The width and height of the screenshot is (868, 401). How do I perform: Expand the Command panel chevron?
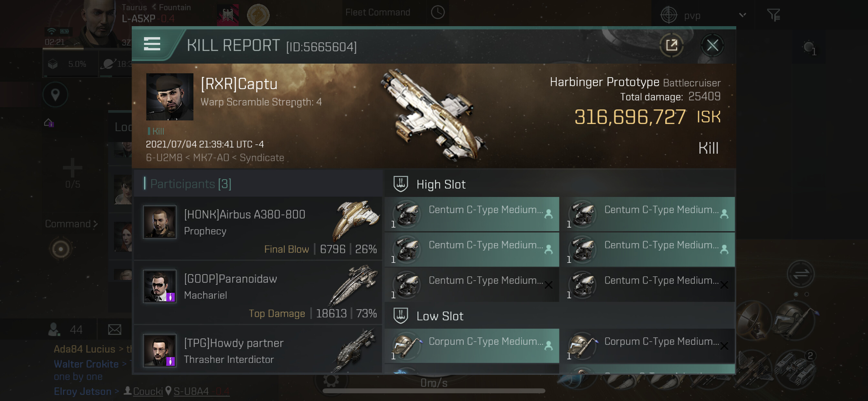pyautogui.click(x=96, y=224)
